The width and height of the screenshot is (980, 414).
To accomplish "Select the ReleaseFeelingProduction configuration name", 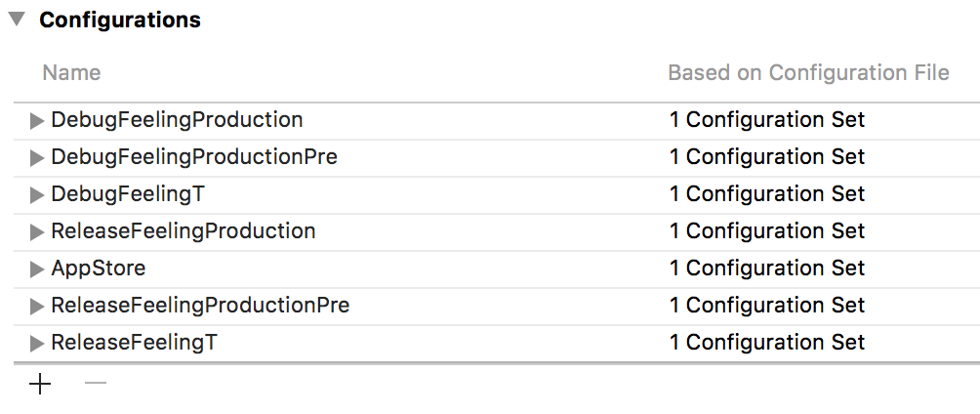I will [184, 231].
